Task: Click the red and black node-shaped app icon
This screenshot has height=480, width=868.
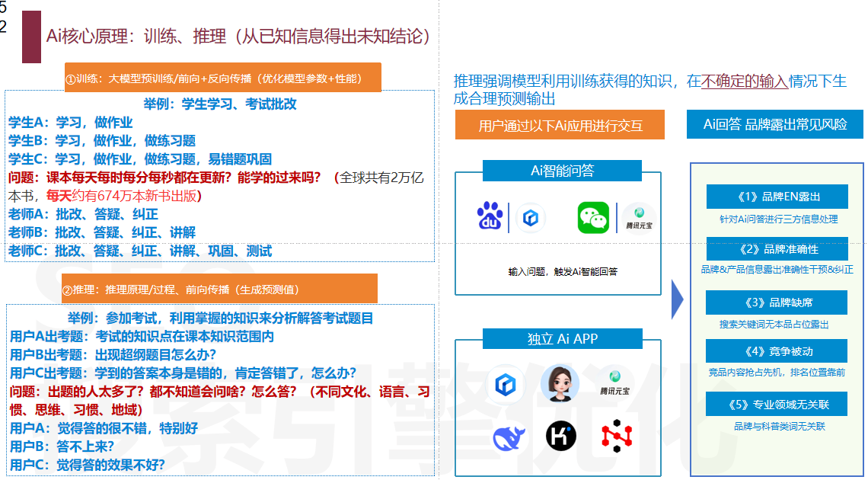Action: coord(617,436)
